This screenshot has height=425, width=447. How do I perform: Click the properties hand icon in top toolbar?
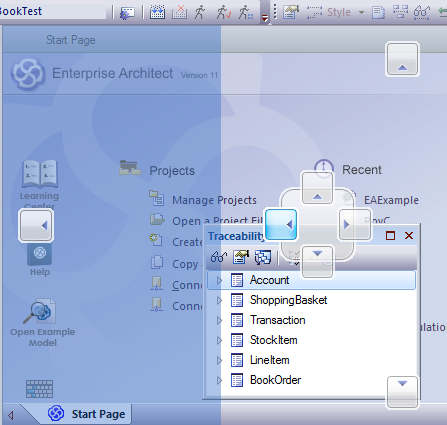[x=291, y=12]
